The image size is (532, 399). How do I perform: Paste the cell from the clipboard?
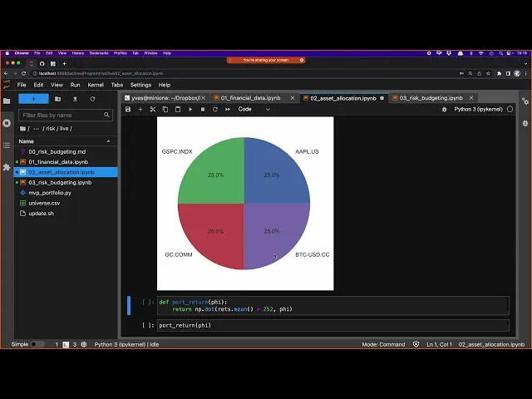(178, 109)
